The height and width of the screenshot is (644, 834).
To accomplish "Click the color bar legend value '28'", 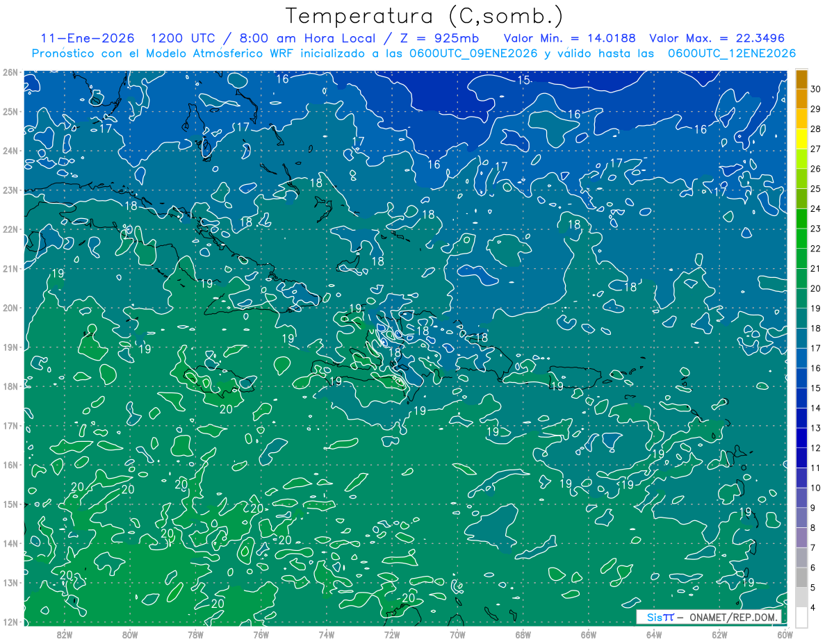I will tap(815, 129).
